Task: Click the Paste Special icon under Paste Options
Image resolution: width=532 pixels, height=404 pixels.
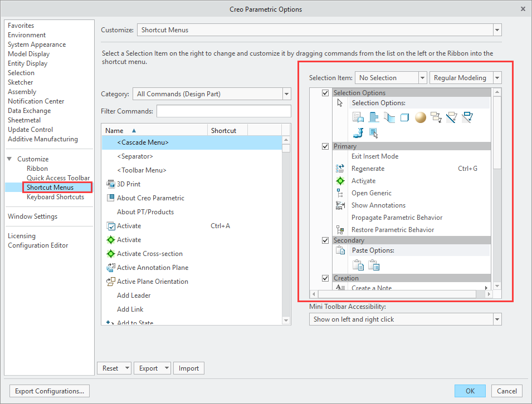Action: [374, 265]
